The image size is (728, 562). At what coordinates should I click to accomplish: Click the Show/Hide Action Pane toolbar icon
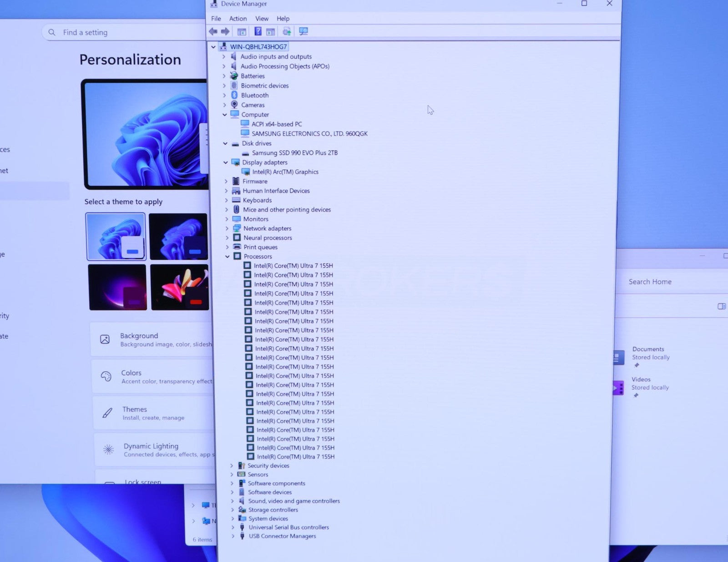(x=271, y=31)
